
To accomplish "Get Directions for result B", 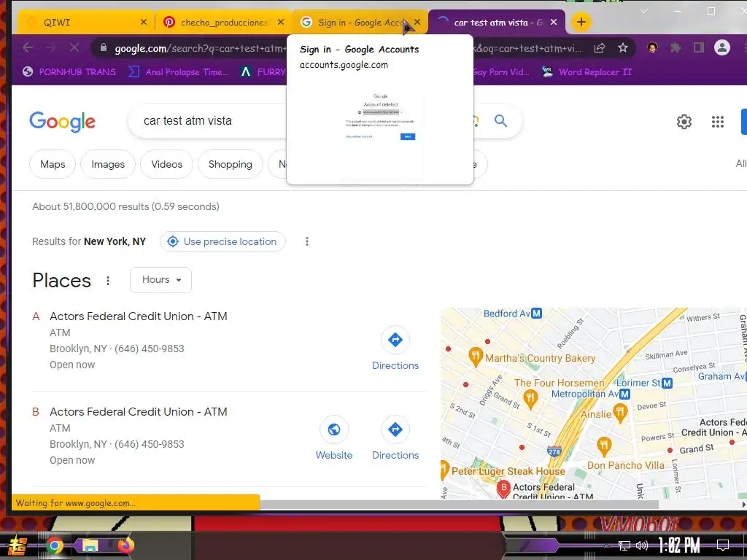I will 395,438.
